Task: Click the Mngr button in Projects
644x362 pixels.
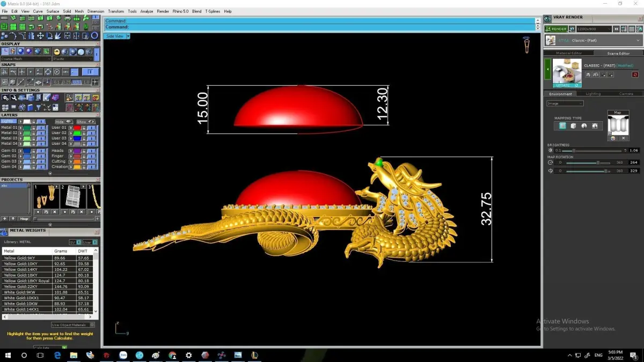Action: tap(24, 219)
